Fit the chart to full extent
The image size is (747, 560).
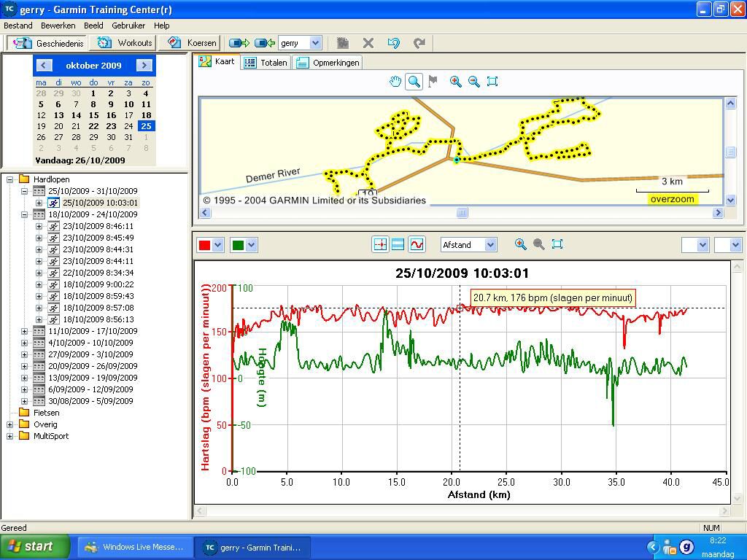(x=557, y=244)
